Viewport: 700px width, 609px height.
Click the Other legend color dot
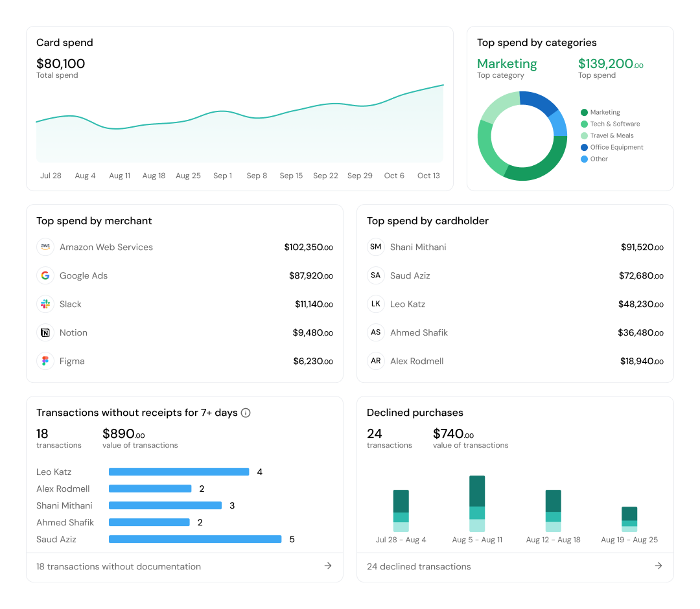(584, 159)
